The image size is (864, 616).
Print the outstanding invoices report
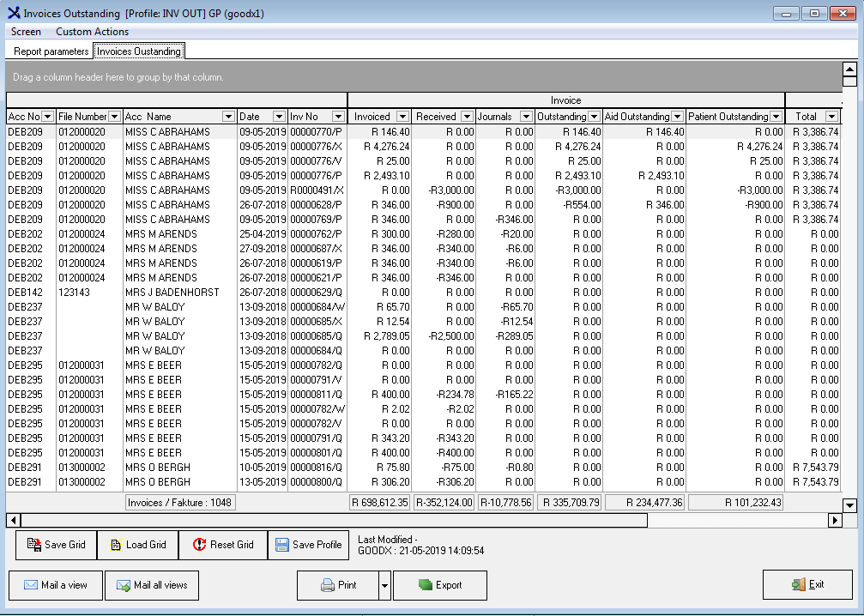[x=338, y=585]
